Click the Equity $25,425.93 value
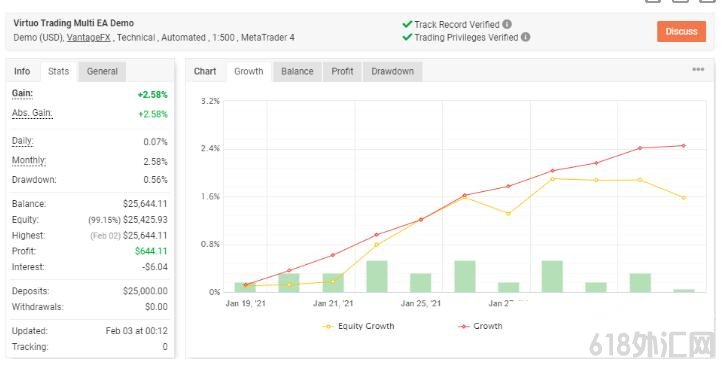Screen dimensions: 722x369 pyautogui.click(x=145, y=220)
